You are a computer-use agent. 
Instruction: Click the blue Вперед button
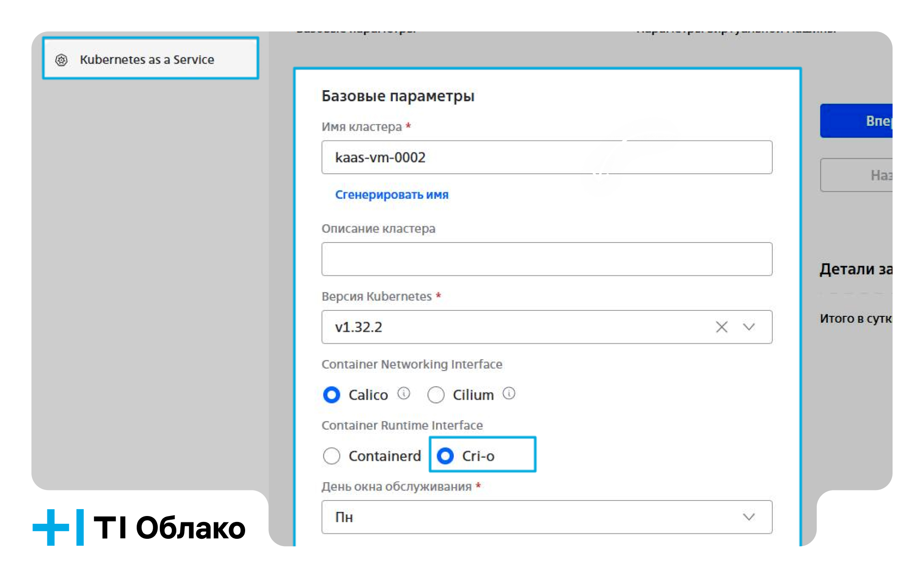[856, 121]
